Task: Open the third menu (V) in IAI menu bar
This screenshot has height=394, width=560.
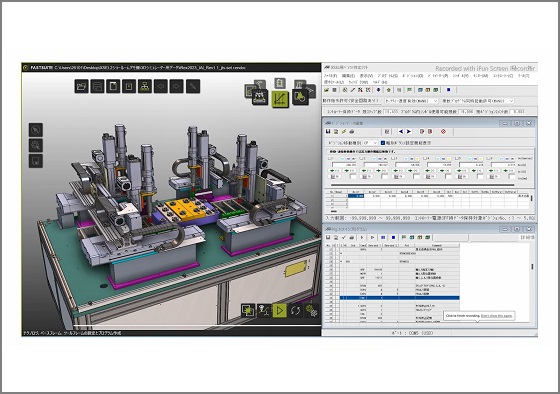Action: (366, 76)
